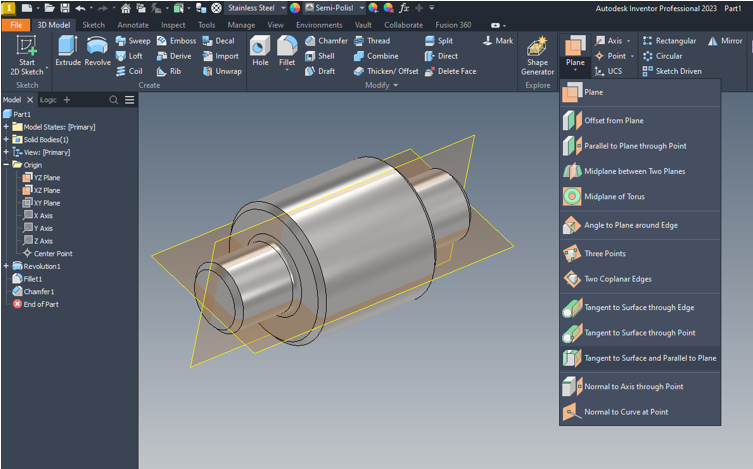Expand Solid Bodies(1) node
Image resolution: width=753 pixels, height=469 pixels.
[x=6, y=139]
